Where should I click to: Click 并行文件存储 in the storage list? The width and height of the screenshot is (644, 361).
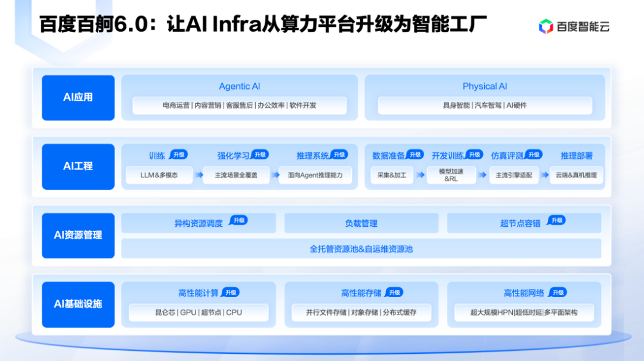coord(326,313)
